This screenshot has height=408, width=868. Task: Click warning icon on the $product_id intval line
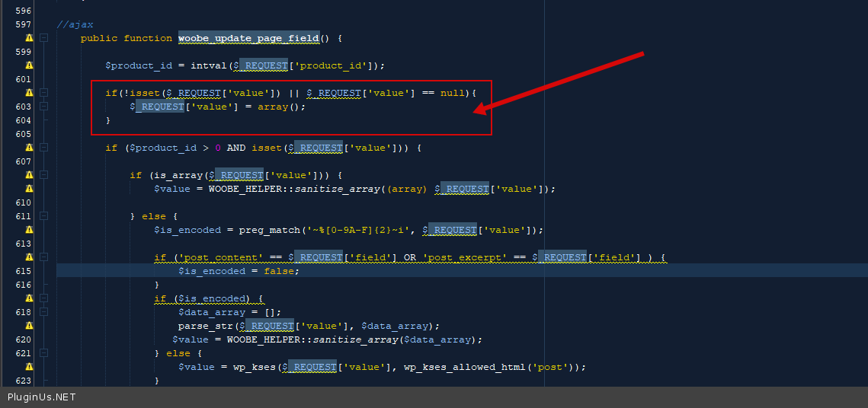point(29,65)
